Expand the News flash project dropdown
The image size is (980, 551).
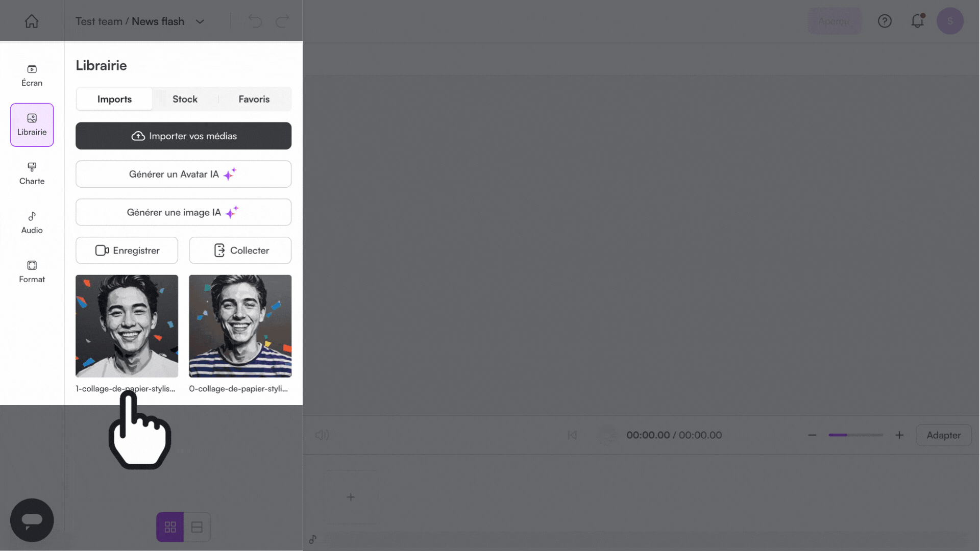tap(200, 21)
